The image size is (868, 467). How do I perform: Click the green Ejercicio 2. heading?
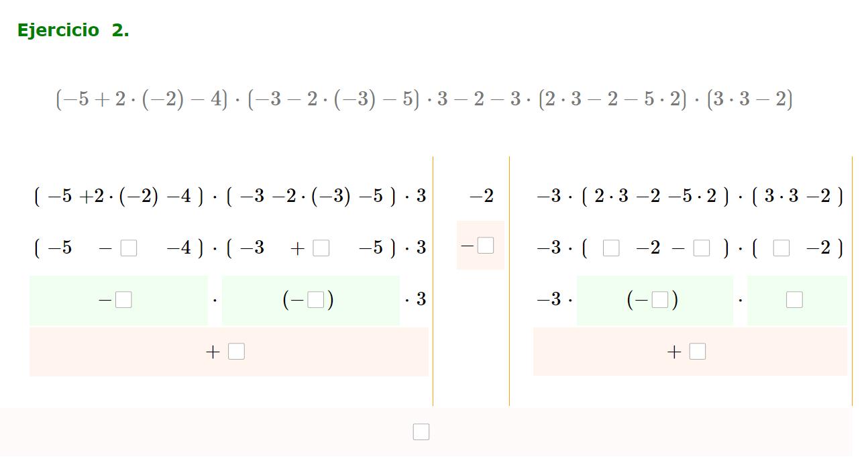pyautogui.click(x=73, y=30)
